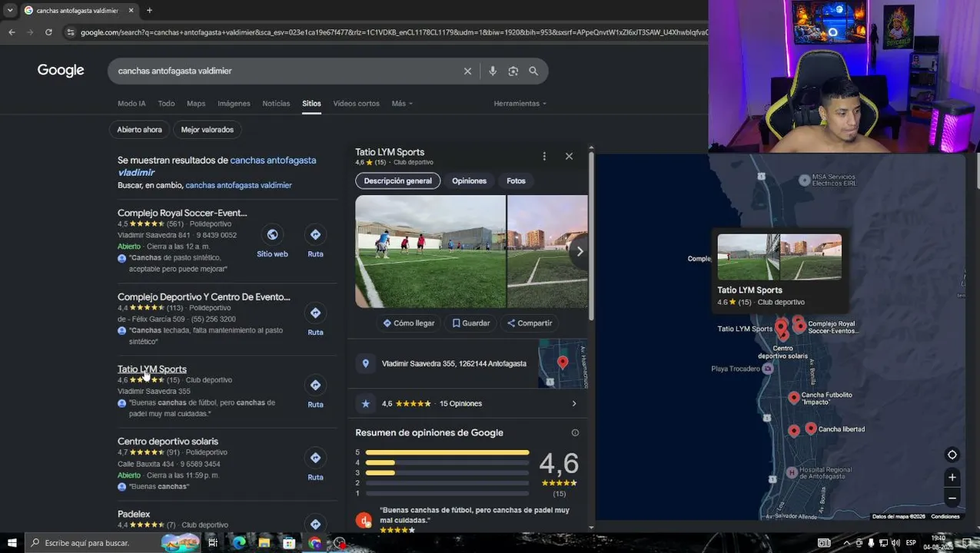Open Windows Start menu
Viewport: 980px width, 553px height.
pyautogui.click(x=12, y=543)
